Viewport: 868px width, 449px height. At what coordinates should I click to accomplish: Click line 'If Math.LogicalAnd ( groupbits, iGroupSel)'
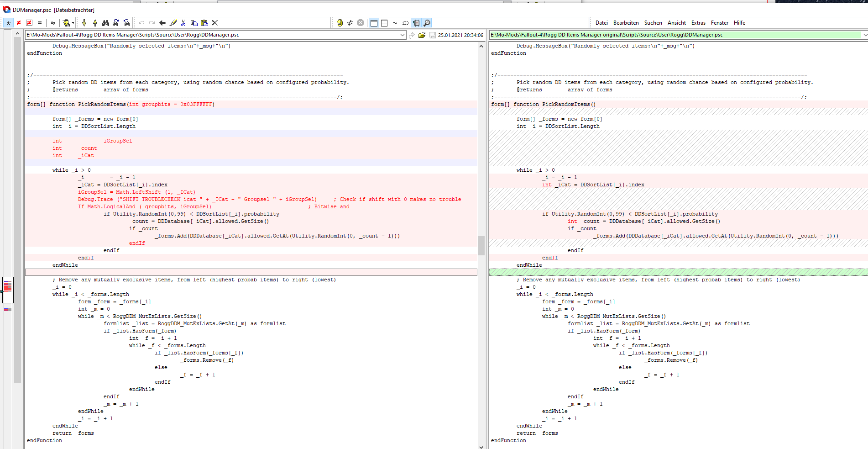coord(144,206)
